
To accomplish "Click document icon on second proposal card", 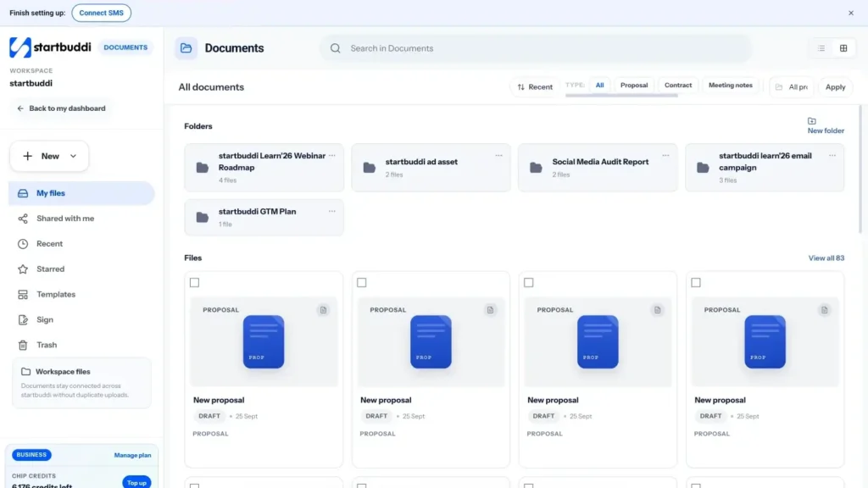I will click(491, 310).
